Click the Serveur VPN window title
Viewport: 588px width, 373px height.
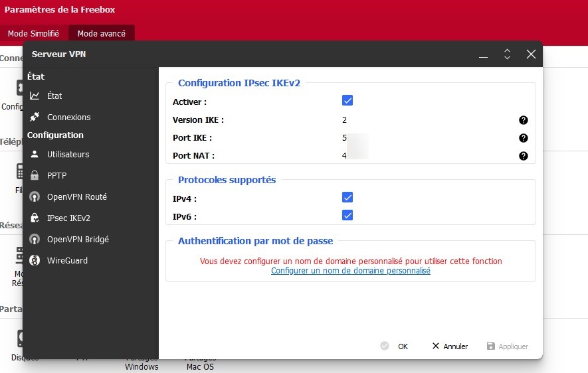tap(59, 54)
